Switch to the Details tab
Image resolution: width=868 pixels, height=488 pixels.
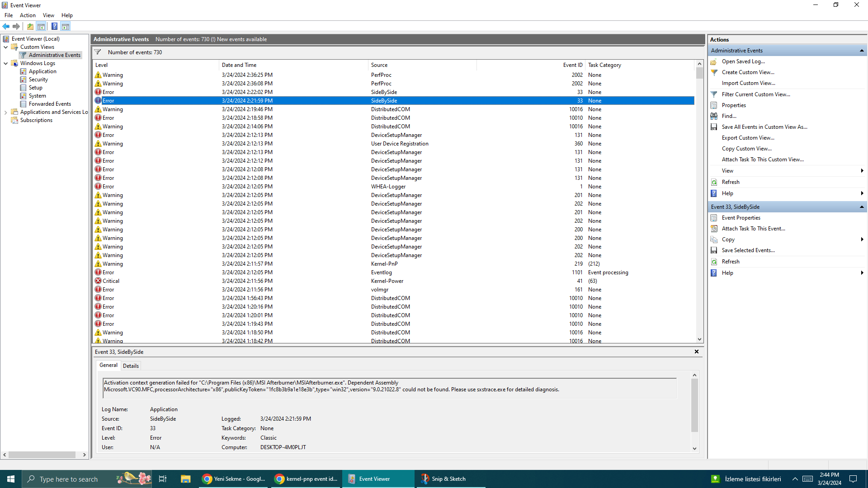tap(131, 366)
